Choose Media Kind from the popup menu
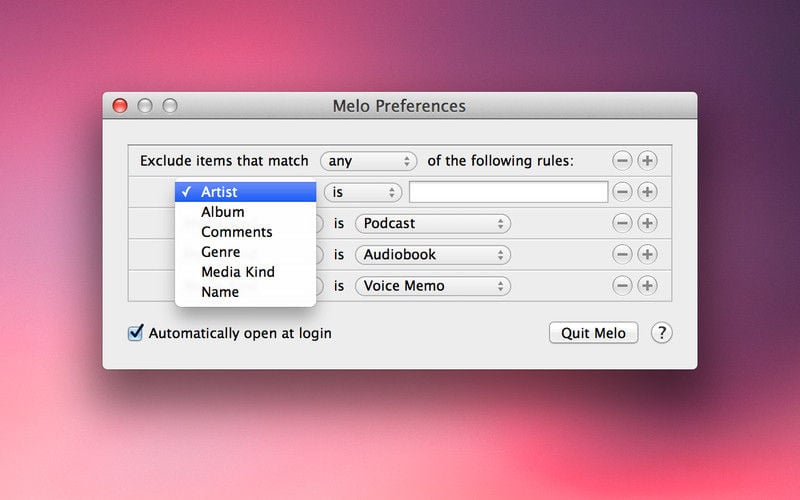The width and height of the screenshot is (800, 500). (x=245, y=271)
